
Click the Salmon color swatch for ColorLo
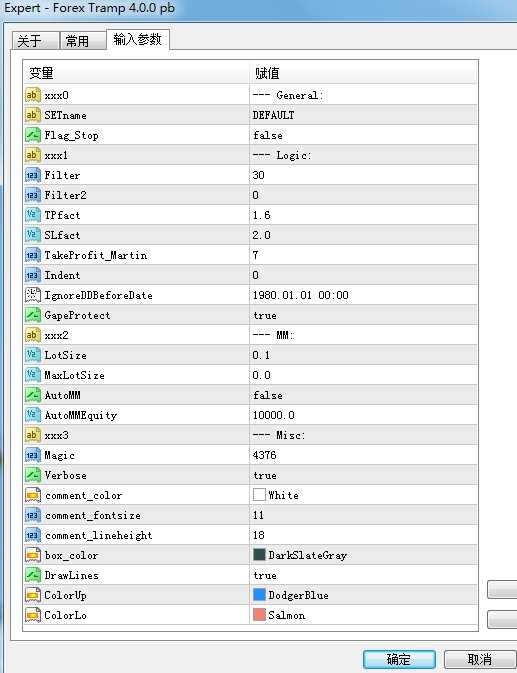tap(259, 615)
